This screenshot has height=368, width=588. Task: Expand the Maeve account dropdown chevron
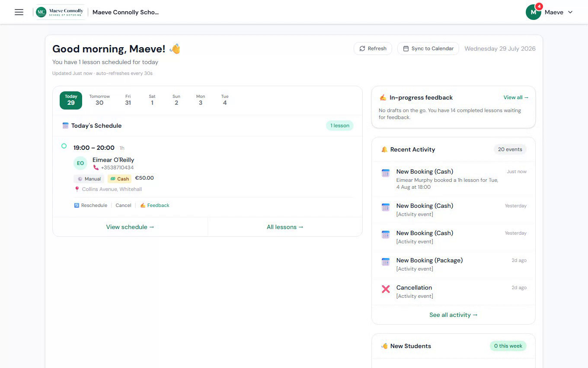pos(570,12)
